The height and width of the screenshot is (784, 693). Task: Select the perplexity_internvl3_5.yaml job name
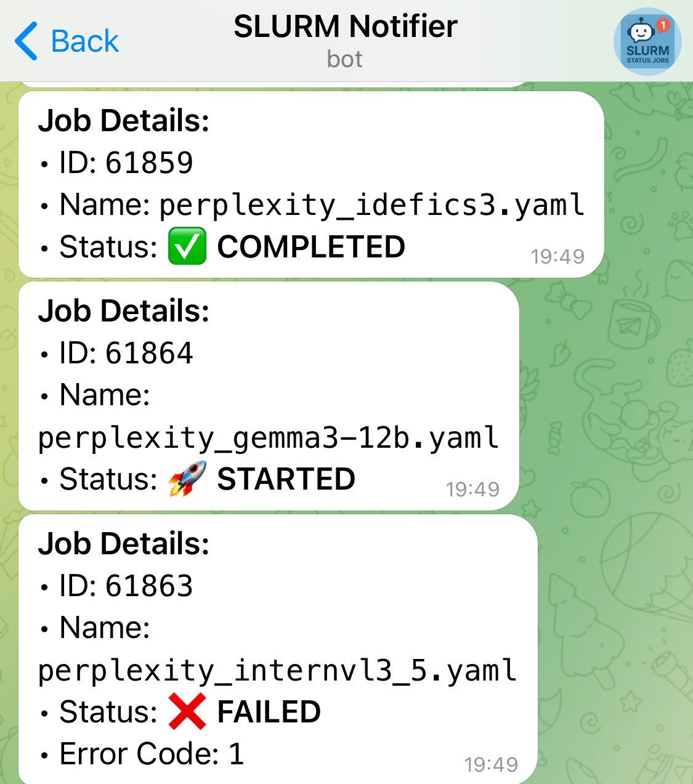[x=277, y=671]
